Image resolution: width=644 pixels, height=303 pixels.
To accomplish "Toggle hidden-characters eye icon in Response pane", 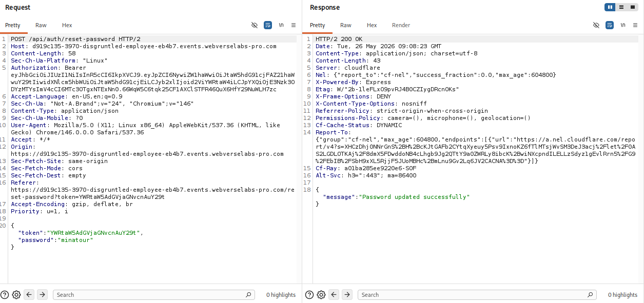I will tap(596, 25).
